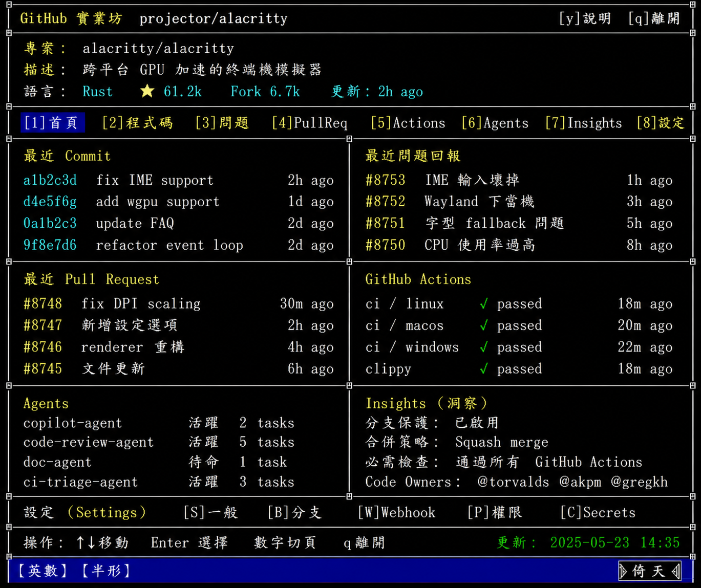Click the issue title "IME 輸入壞掉"
Screen dimensions: 701x588
[472, 180]
